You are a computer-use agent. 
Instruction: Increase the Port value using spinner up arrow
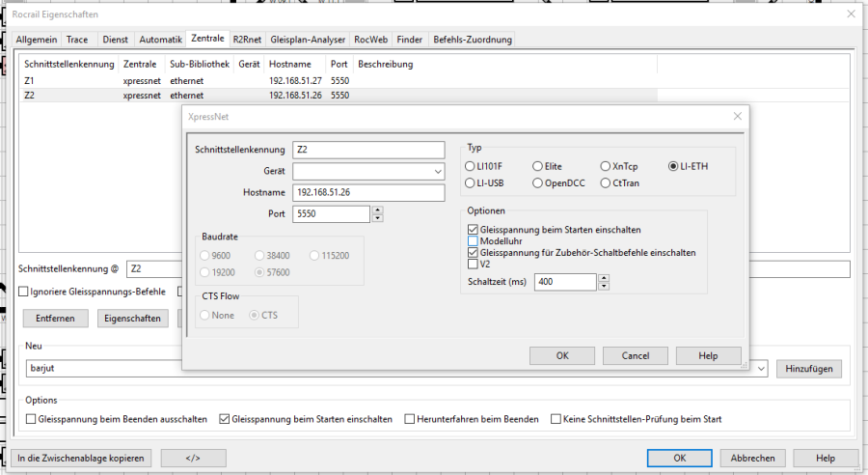(377, 210)
